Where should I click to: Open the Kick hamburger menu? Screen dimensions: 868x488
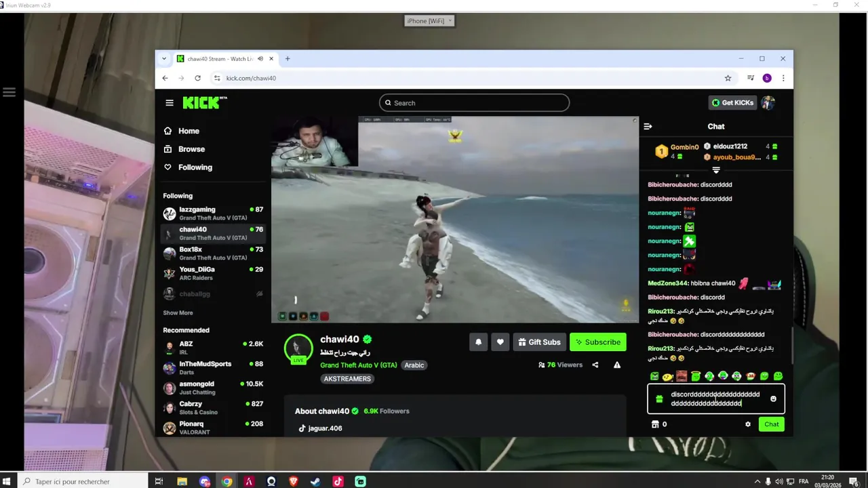tap(170, 103)
